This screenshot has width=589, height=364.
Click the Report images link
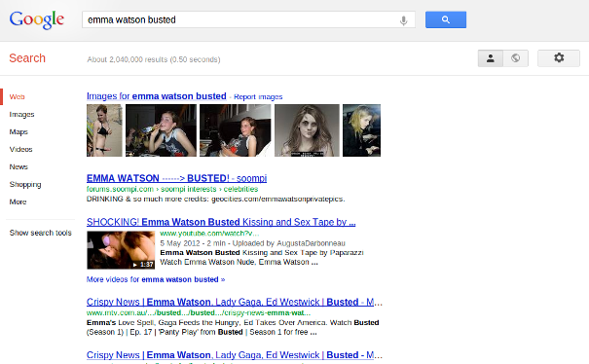258,97
